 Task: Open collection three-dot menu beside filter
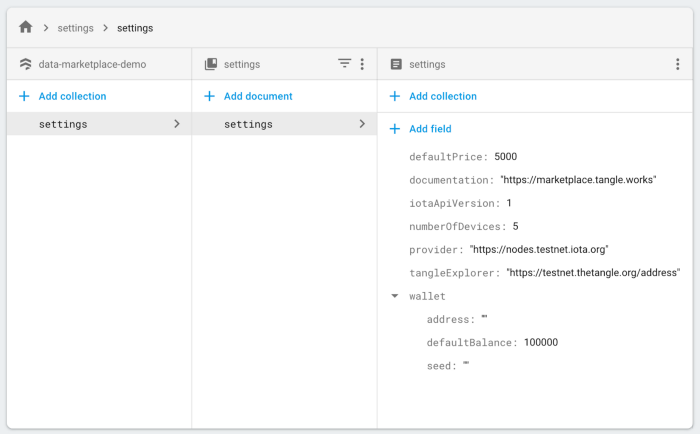tap(362, 64)
